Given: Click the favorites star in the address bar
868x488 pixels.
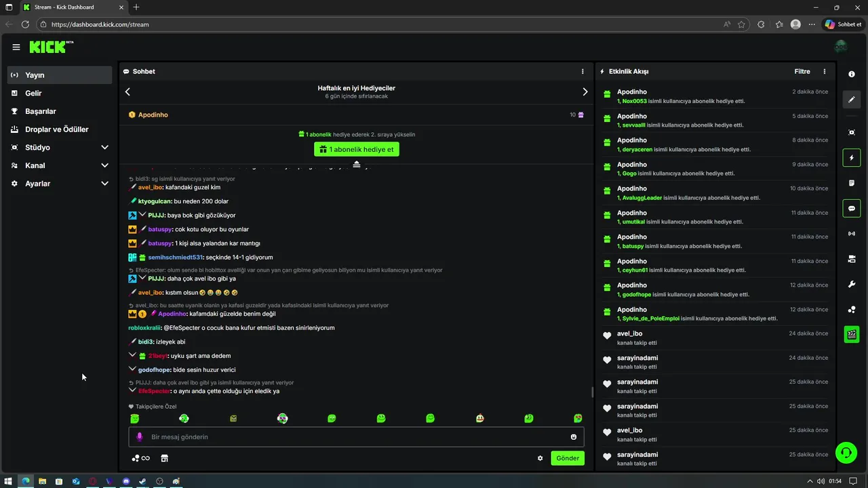Looking at the screenshot, I should pos(741,24).
